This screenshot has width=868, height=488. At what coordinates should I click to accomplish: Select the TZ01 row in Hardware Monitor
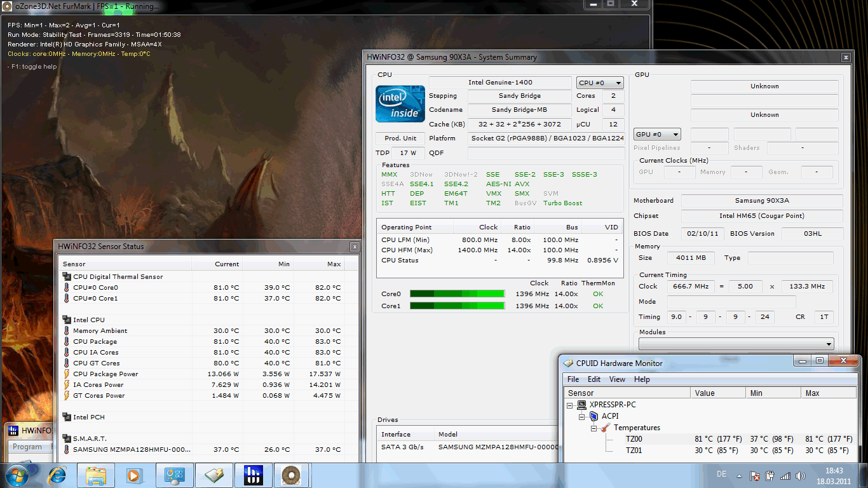coord(710,451)
